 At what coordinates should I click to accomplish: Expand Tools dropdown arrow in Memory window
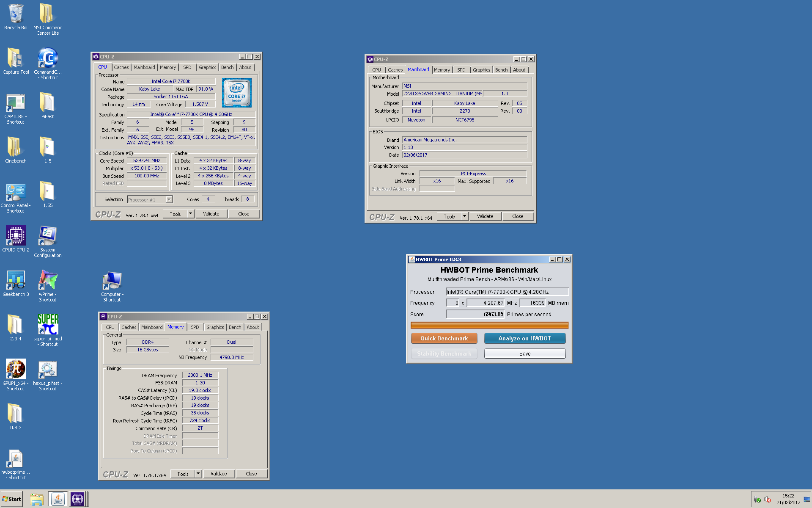pyautogui.click(x=198, y=474)
